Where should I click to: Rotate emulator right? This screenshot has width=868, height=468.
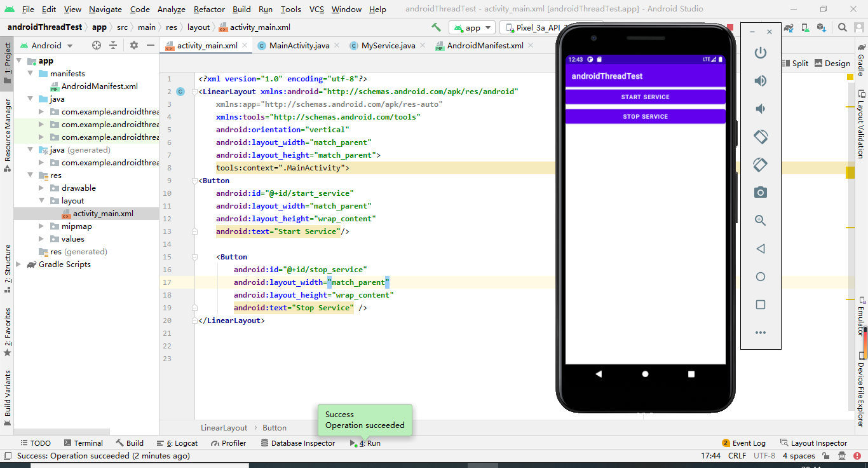coord(761,165)
